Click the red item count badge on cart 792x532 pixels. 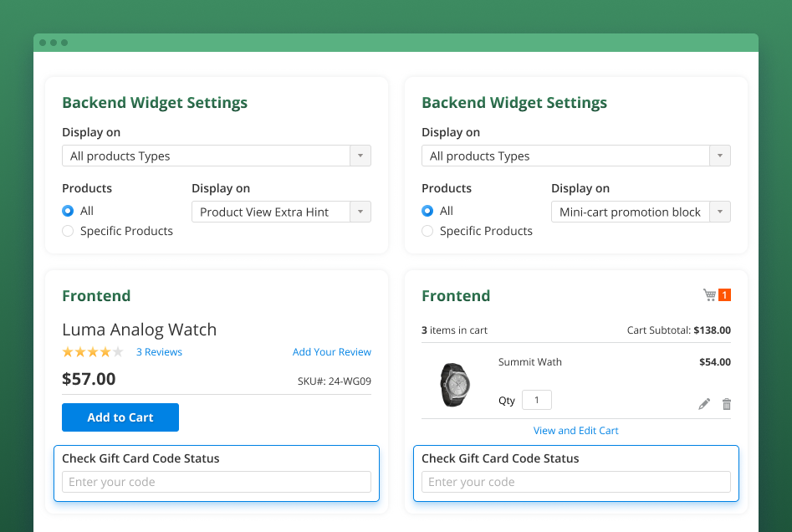[724, 294]
